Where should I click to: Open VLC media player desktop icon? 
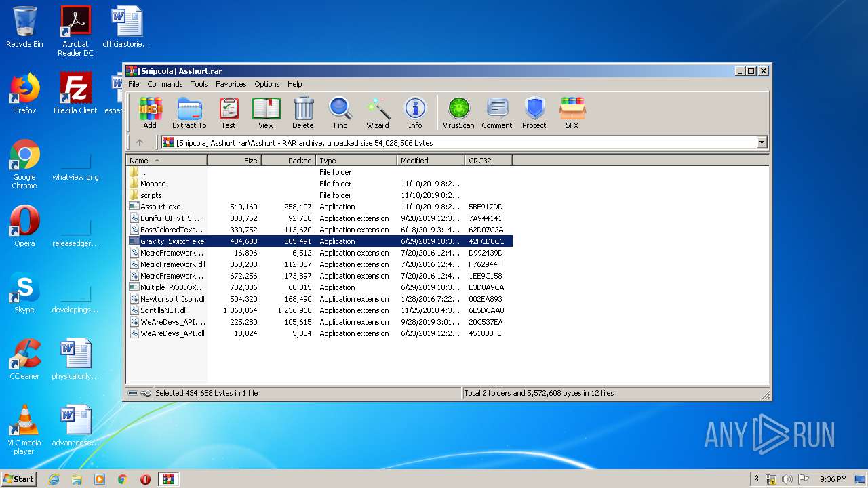point(24,429)
